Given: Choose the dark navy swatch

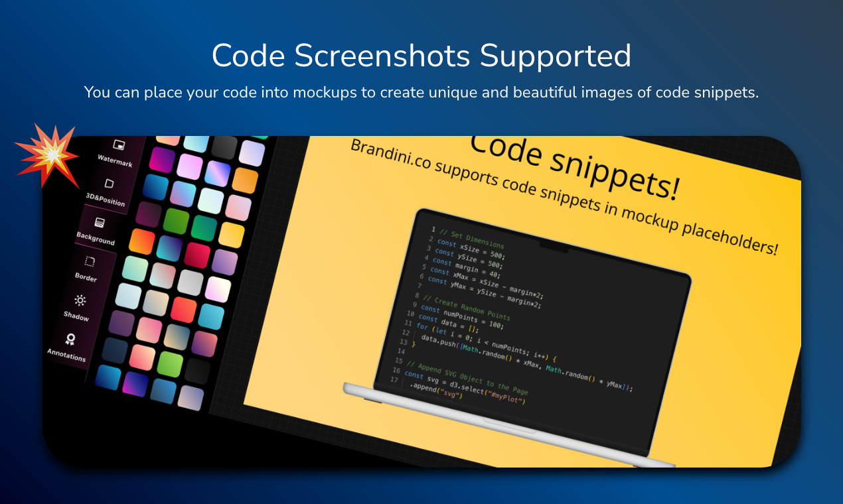Looking at the screenshot, I should (114, 351).
